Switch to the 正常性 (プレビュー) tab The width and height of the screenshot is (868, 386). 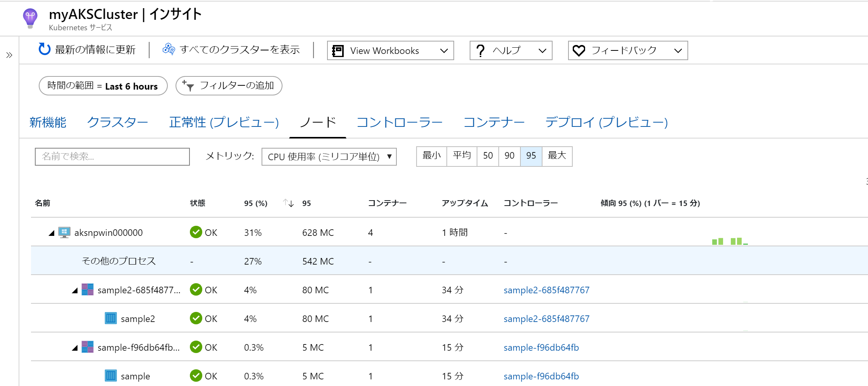click(224, 123)
